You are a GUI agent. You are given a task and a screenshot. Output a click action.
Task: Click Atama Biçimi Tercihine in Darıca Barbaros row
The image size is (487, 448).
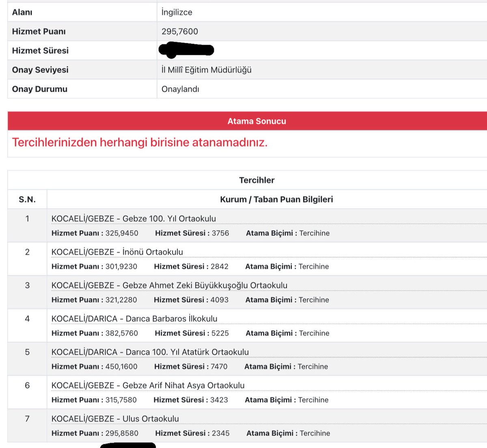[288, 333]
